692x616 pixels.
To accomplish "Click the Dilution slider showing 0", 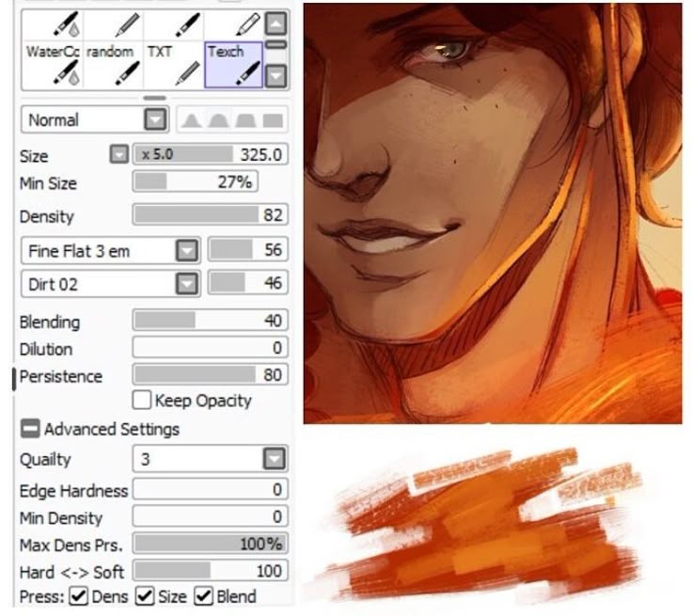I will click(210, 348).
